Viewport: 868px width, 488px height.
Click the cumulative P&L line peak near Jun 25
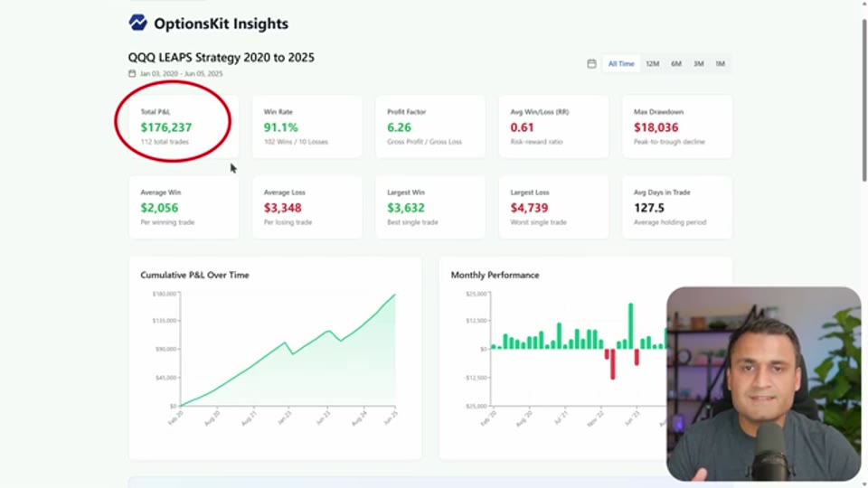click(395, 295)
